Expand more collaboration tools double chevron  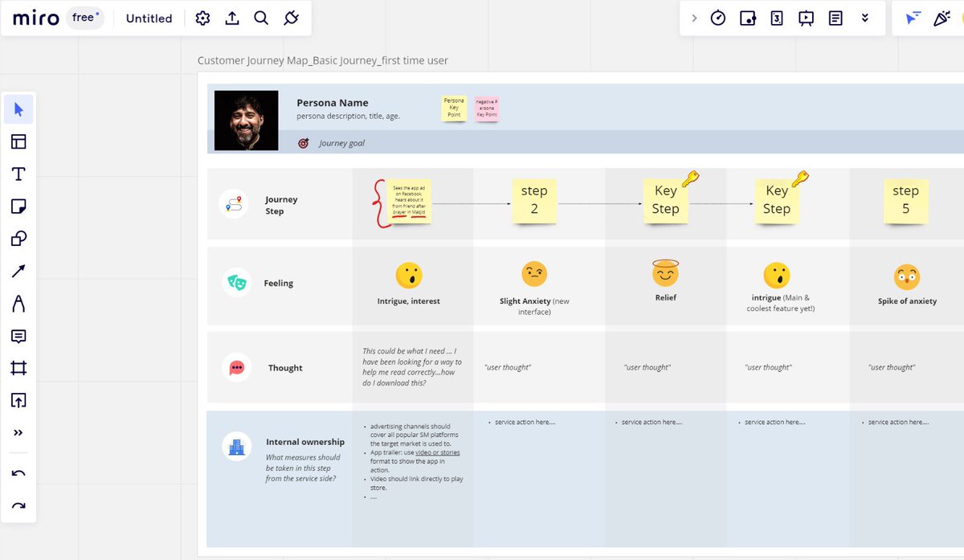(864, 18)
